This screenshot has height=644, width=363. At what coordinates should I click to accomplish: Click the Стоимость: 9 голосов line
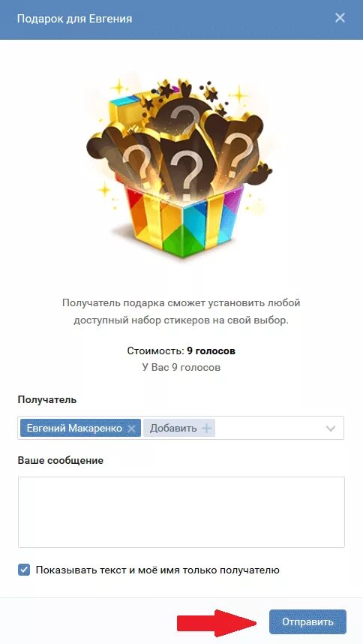click(181, 351)
